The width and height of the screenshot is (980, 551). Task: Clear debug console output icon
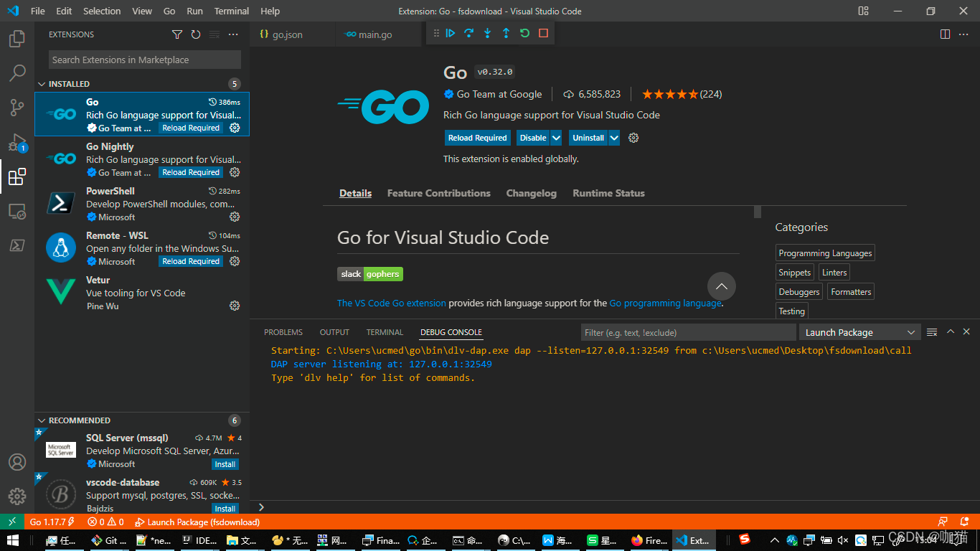click(932, 332)
